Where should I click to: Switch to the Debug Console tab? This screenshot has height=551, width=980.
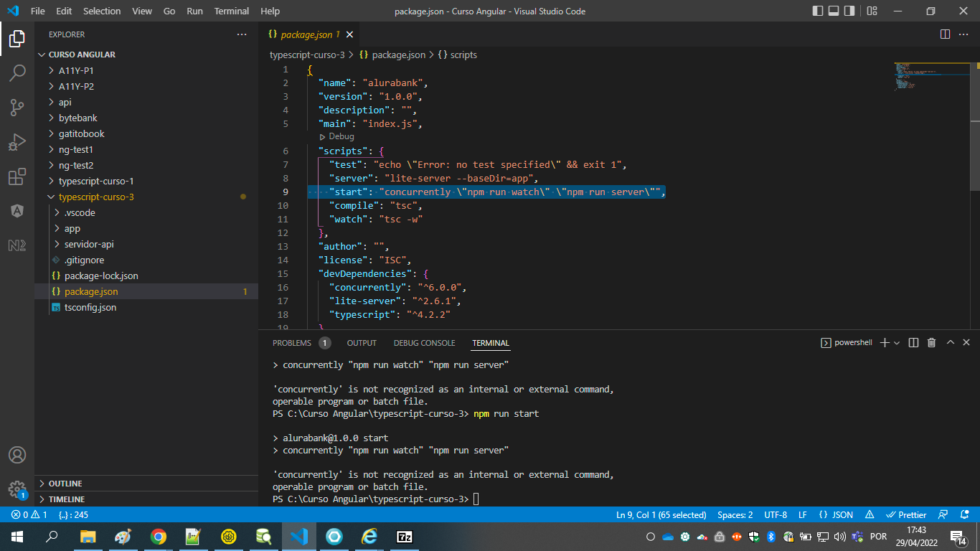424,343
